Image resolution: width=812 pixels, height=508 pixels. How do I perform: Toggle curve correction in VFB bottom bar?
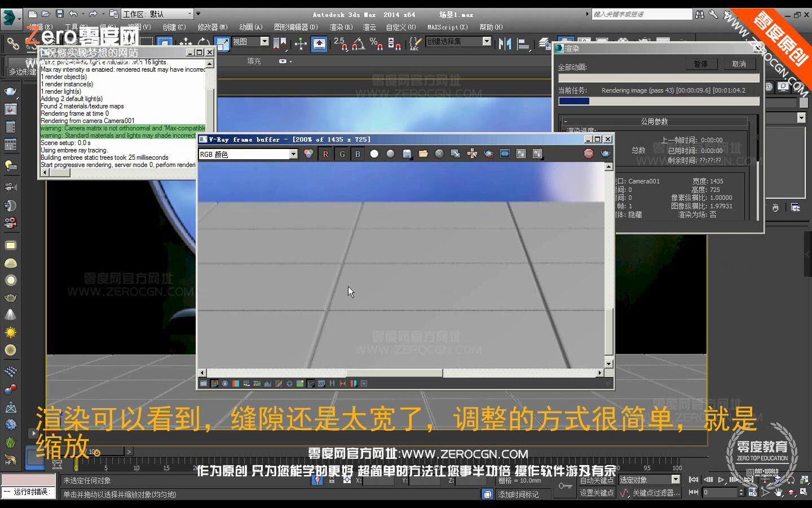coord(279,384)
